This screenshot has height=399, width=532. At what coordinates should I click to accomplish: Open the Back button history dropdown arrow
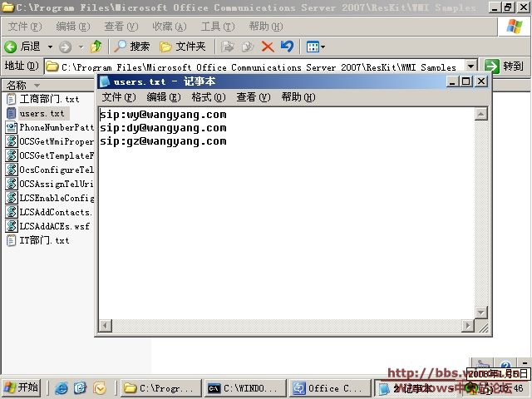50,47
